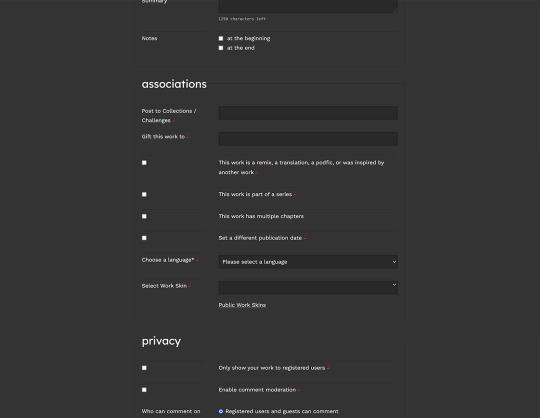Viewport: 540px width, 418px height.
Task: Open help icon beside Gift this work to
Action: (188, 136)
